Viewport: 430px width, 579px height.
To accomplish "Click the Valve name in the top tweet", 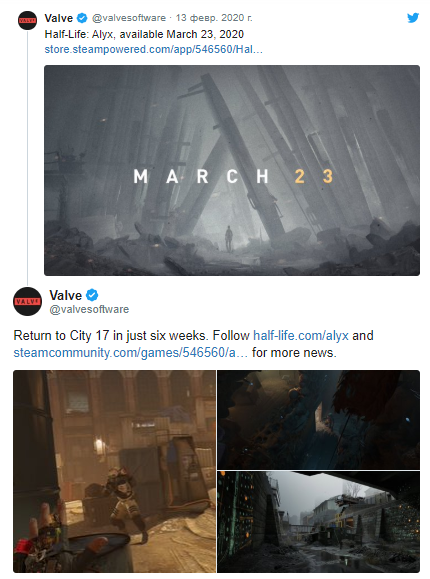I will tap(59, 18).
